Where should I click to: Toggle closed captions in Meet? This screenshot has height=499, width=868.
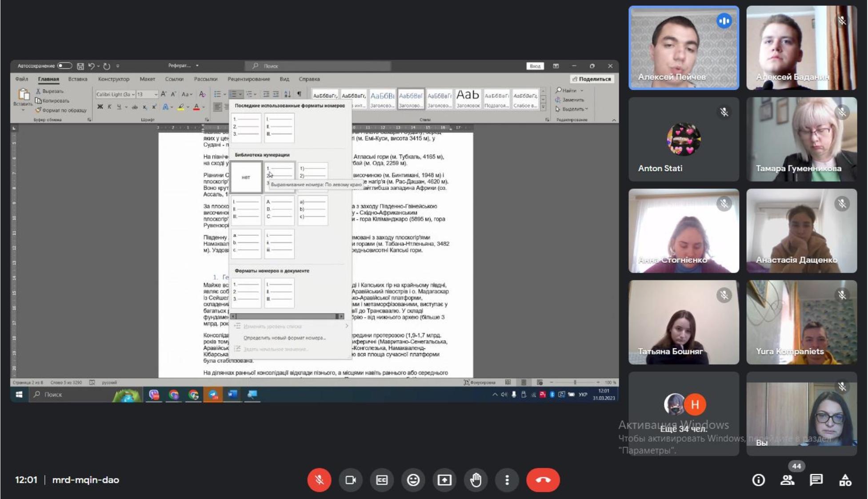[x=382, y=480]
